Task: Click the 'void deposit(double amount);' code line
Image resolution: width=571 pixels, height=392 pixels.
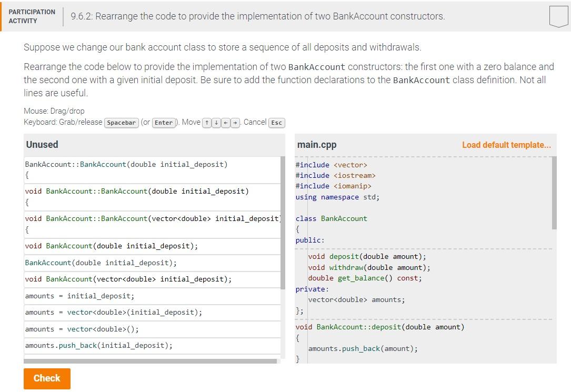Action: [x=367, y=256]
